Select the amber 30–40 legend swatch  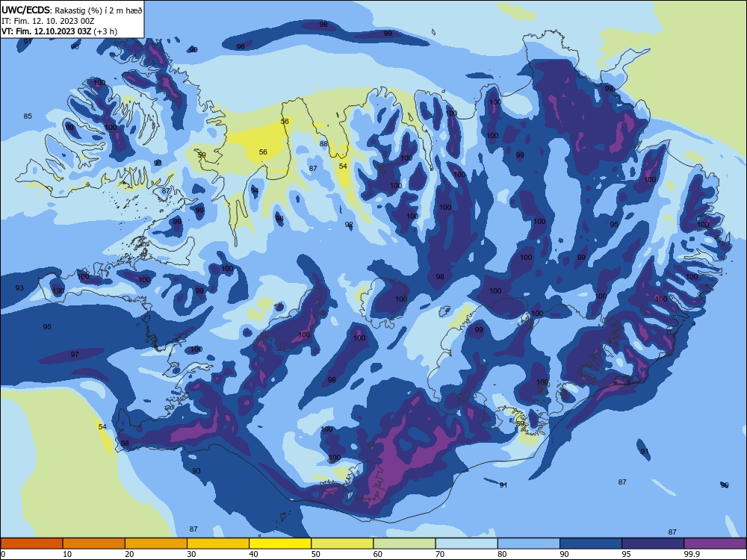pyautogui.click(x=218, y=544)
